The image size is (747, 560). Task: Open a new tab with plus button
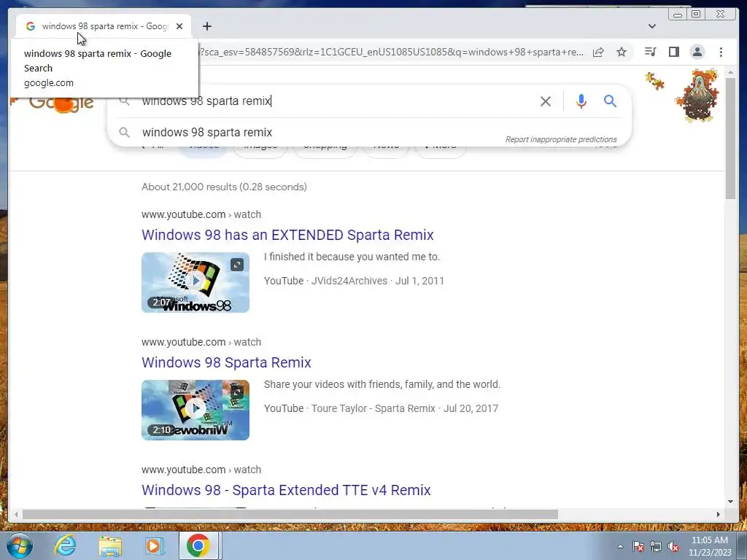pos(206,26)
